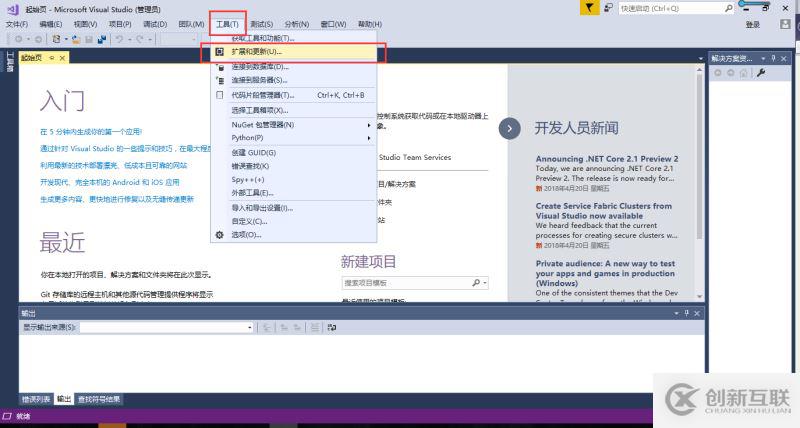Viewport: 800px width, 428px height.
Task: Open the Solution Explorer window position dropdown
Action: pos(763,58)
